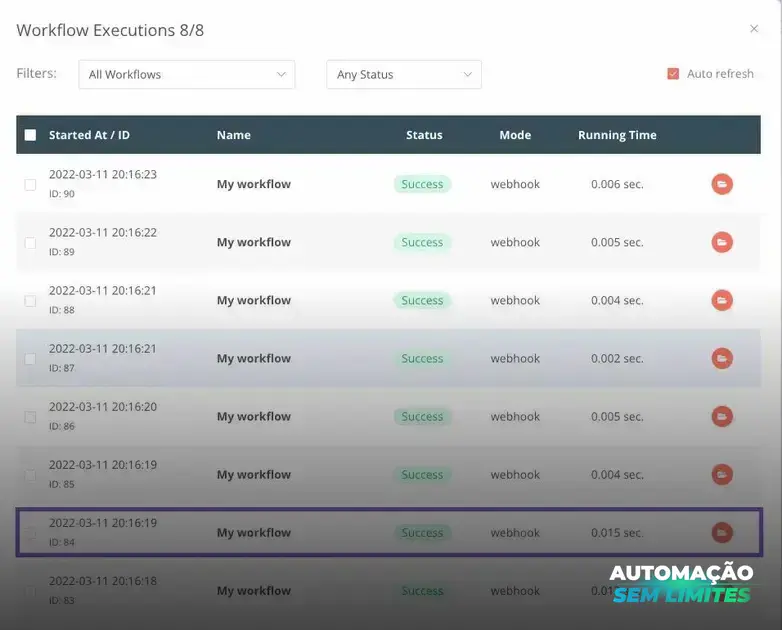The height and width of the screenshot is (630, 782).
Task: Open execution ID 90 folder icon
Action: (x=722, y=184)
